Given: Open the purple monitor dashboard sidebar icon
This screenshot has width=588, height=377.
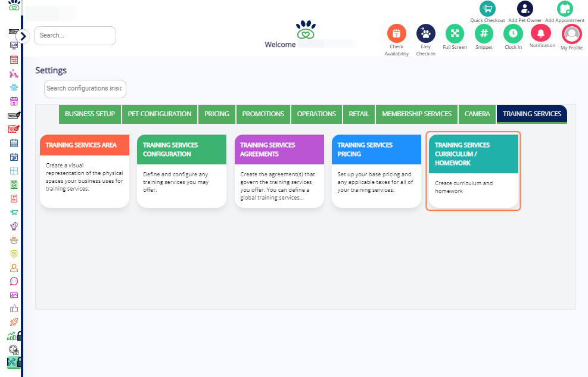Looking at the screenshot, I should click(x=14, y=45).
